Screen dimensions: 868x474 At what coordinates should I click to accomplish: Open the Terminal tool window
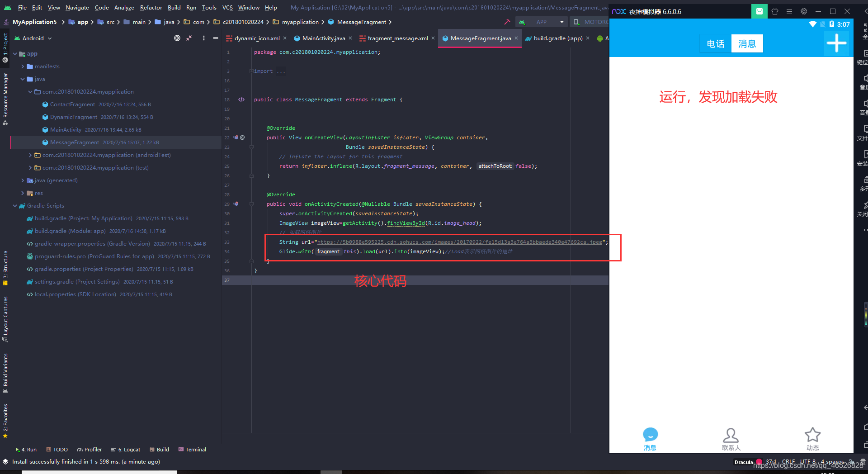(192, 450)
